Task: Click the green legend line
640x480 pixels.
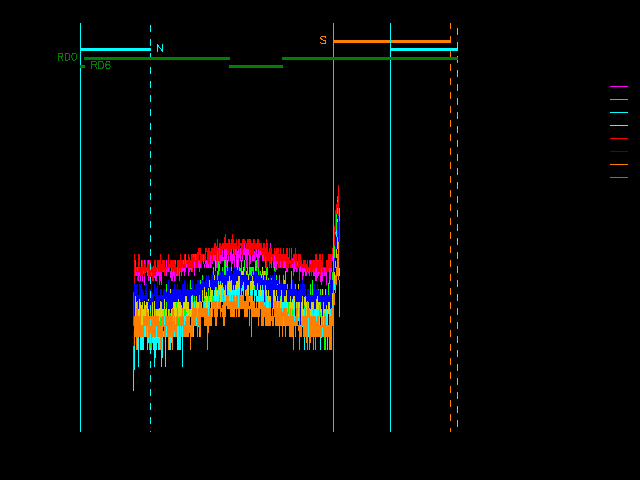Action: (x=619, y=100)
